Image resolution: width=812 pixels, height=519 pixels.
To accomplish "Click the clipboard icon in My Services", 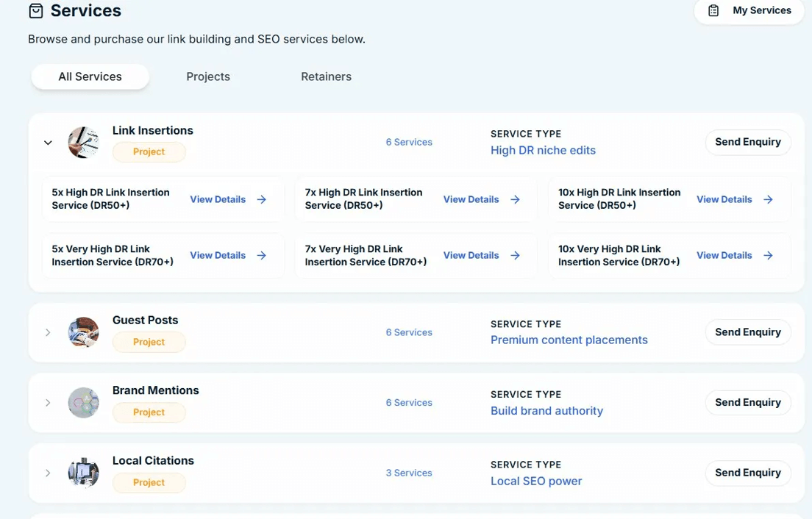I will tap(713, 11).
